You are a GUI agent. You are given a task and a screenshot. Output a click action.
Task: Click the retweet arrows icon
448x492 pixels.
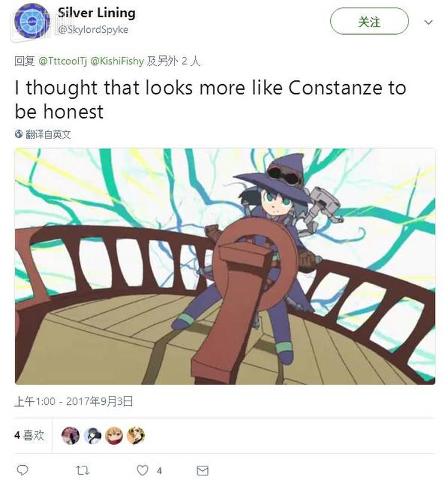coord(82,471)
